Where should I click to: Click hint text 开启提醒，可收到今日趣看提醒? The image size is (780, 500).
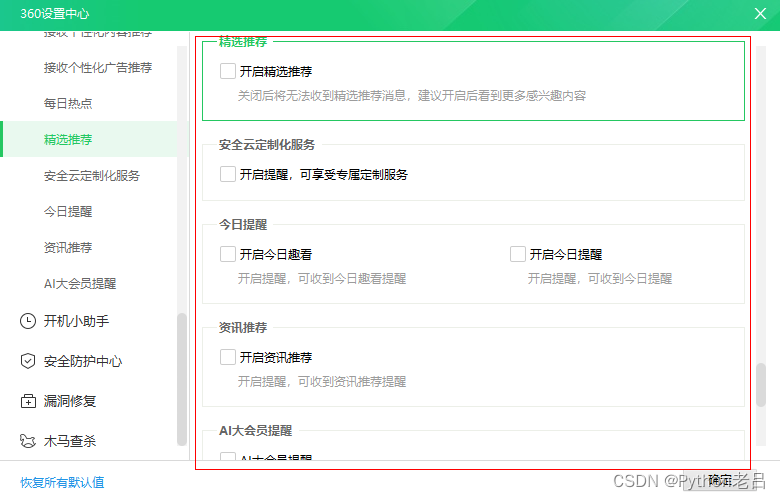(x=321, y=278)
